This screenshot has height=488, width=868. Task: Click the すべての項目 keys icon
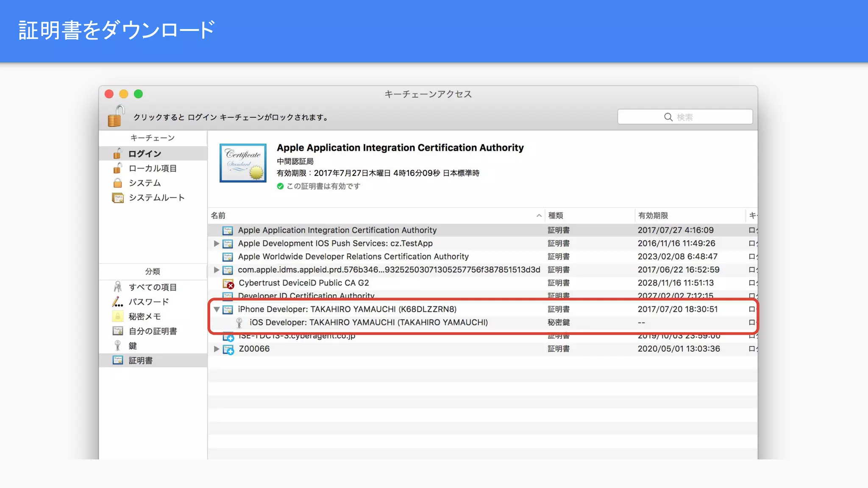pyautogui.click(x=118, y=287)
